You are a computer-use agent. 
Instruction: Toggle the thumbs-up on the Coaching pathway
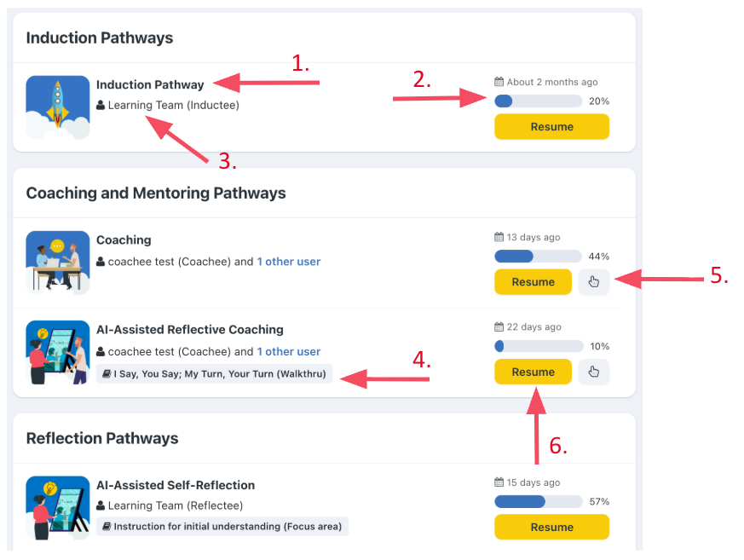tap(593, 282)
